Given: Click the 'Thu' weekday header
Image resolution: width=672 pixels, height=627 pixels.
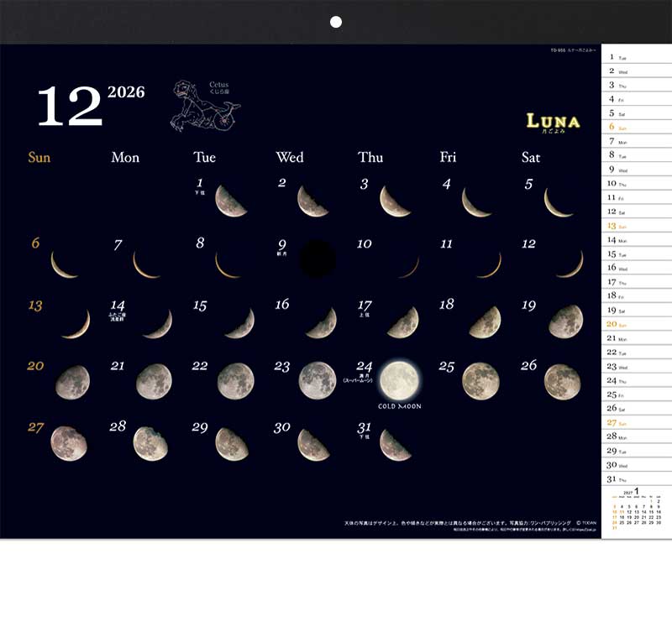Looking at the screenshot, I should (370, 157).
